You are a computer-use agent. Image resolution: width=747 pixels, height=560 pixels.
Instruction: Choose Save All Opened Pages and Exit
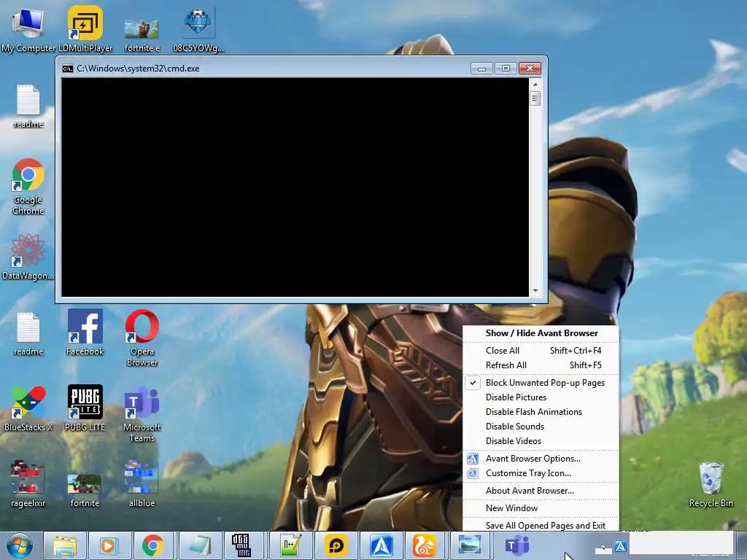click(x=541, y=525)
